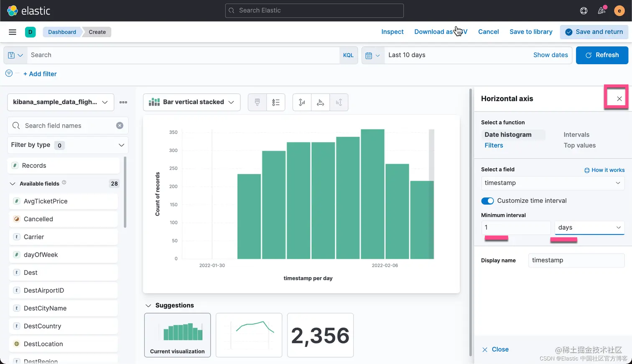
Task: Click the DestCountry field
Action: tap(63, 326)
